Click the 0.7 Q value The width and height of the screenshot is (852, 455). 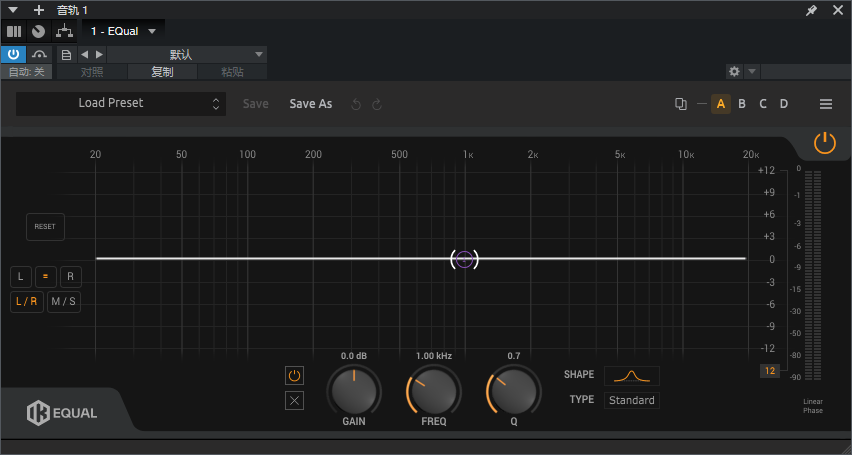(513, 356)
